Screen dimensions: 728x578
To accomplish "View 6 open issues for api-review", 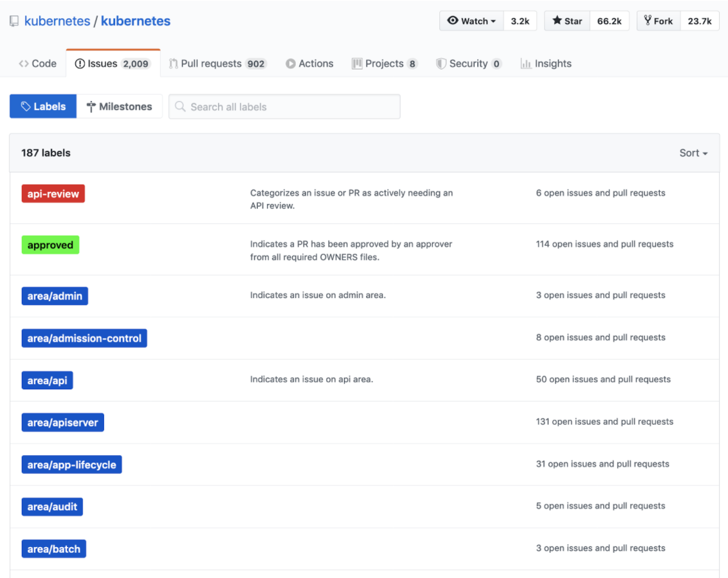I will pos(600,193).
